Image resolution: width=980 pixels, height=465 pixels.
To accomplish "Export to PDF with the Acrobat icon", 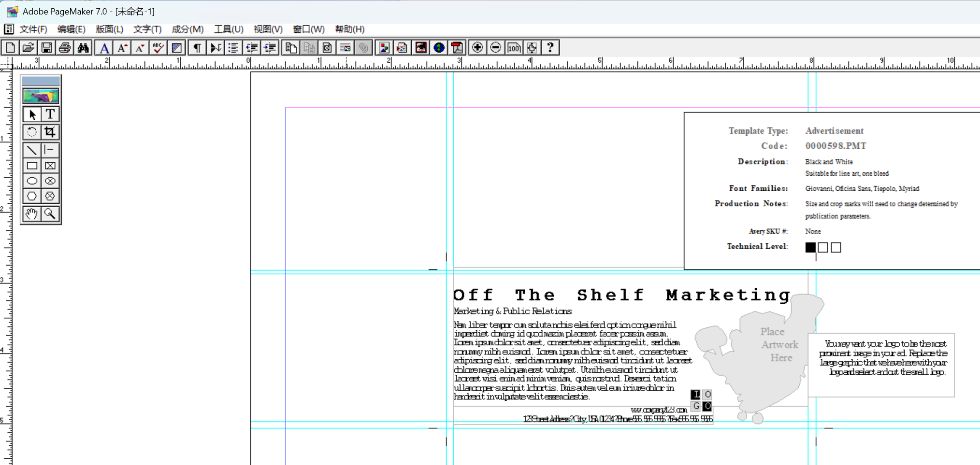I will (457, 47).
